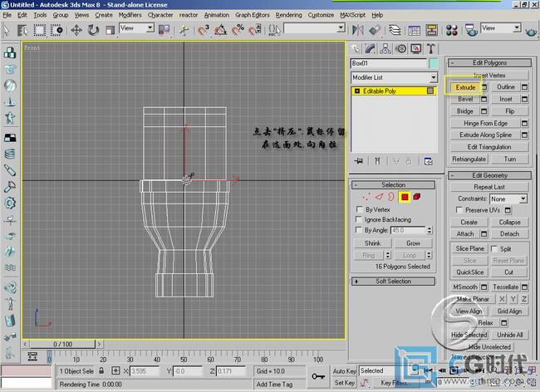Select Edge sub-object level icon

point(379,197)
